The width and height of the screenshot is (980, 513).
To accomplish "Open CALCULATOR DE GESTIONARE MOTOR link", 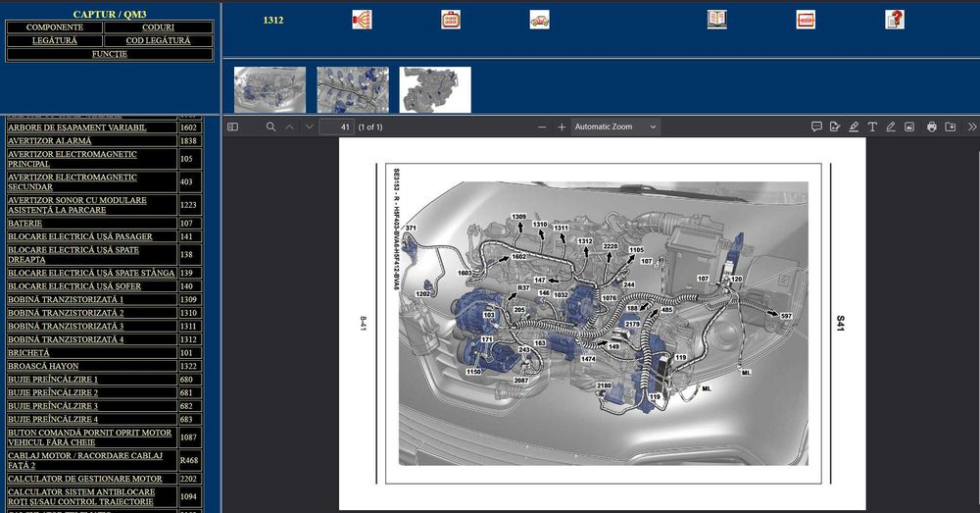I will 85,479.
